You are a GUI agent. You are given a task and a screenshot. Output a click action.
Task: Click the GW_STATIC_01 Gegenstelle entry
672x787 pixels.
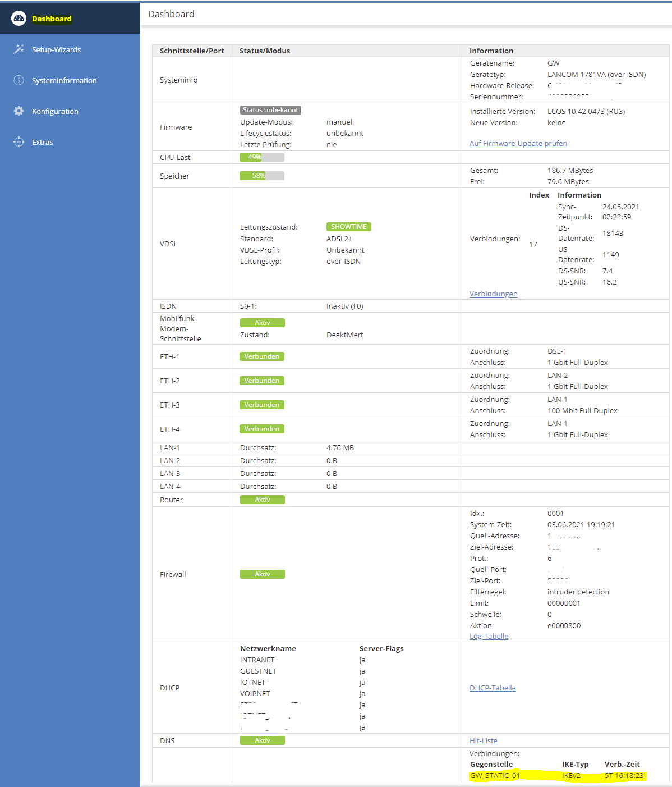click(x=495, y=776)
